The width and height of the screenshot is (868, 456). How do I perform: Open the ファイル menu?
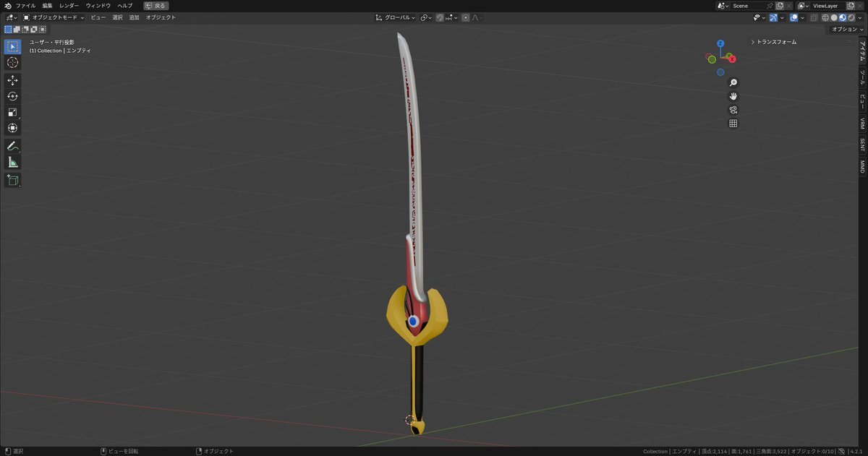(x=25, y=5)
